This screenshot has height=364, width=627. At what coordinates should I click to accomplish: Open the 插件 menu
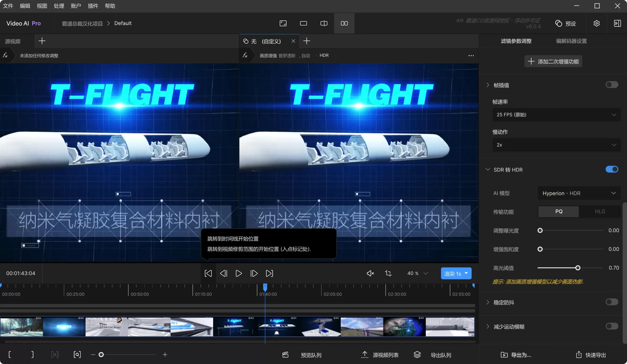93,6
